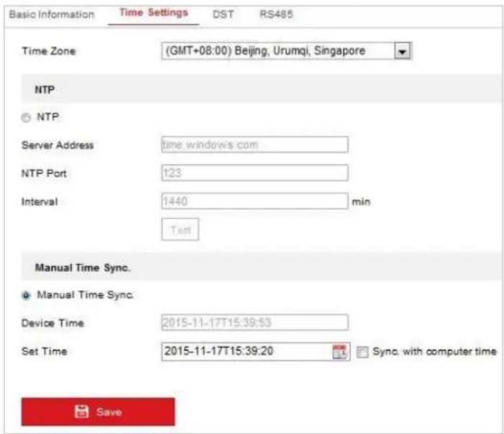Select the NTP radio button
This screenshot has height=434, width=504.
[x=26, y=118]
